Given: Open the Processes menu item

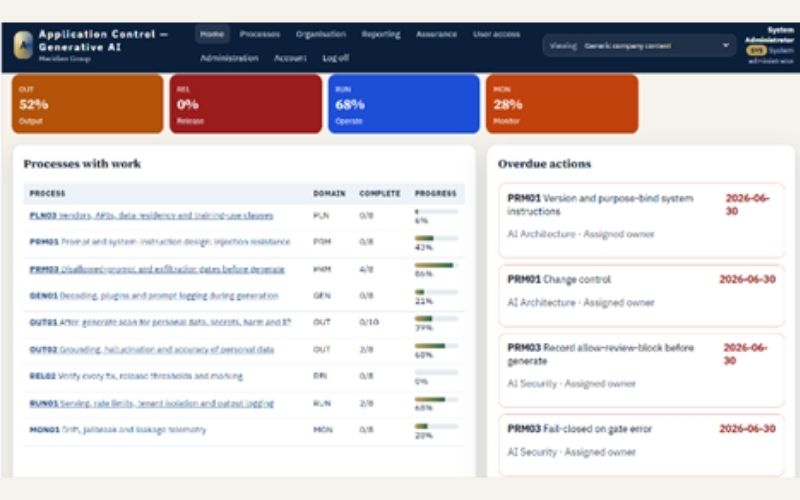Looking at the screenshot, I should pos(260,34).
